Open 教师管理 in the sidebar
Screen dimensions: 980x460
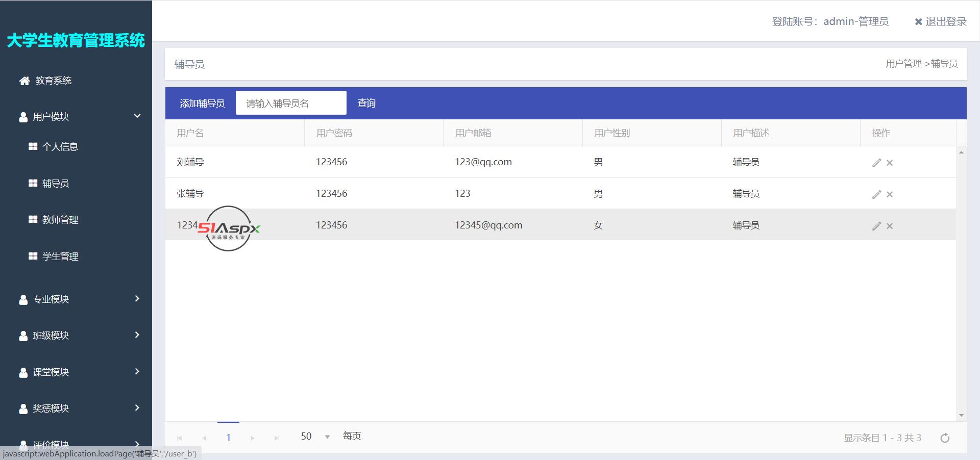60,220
